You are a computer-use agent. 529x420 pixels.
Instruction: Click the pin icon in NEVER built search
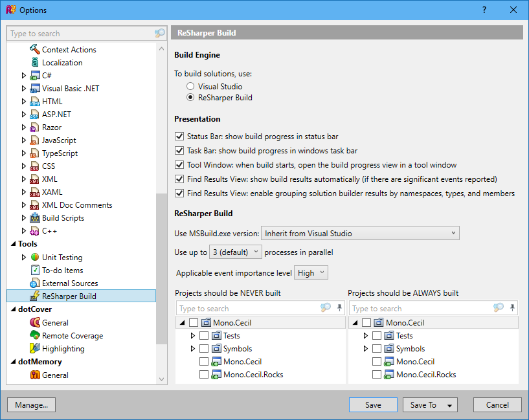click(x=339, y=307)
